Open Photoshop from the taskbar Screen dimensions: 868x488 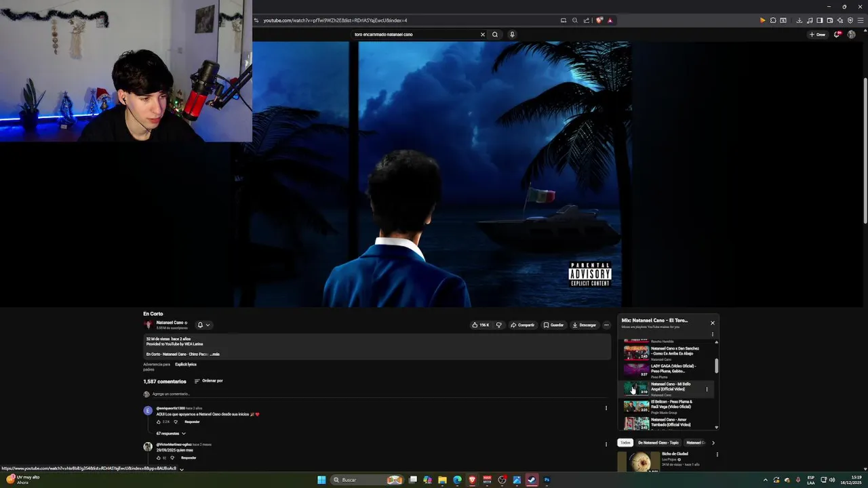547,480
